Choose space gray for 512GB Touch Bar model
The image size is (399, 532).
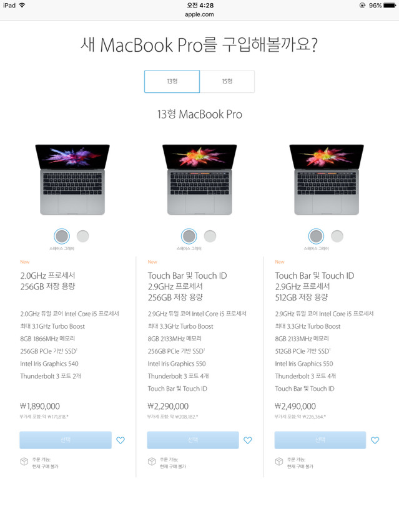[x=316, y=236]
